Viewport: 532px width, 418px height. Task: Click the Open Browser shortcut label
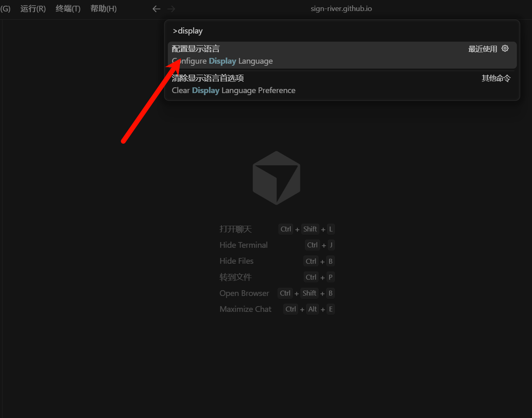[x=245, y=293]
